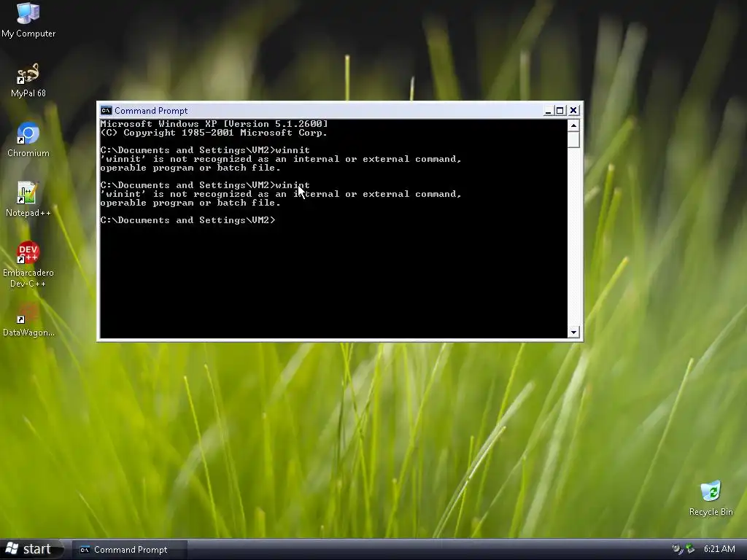Click the "'winint' is not recognized" error line
This screenshot has width=747, height=560.
pos(281,194)
